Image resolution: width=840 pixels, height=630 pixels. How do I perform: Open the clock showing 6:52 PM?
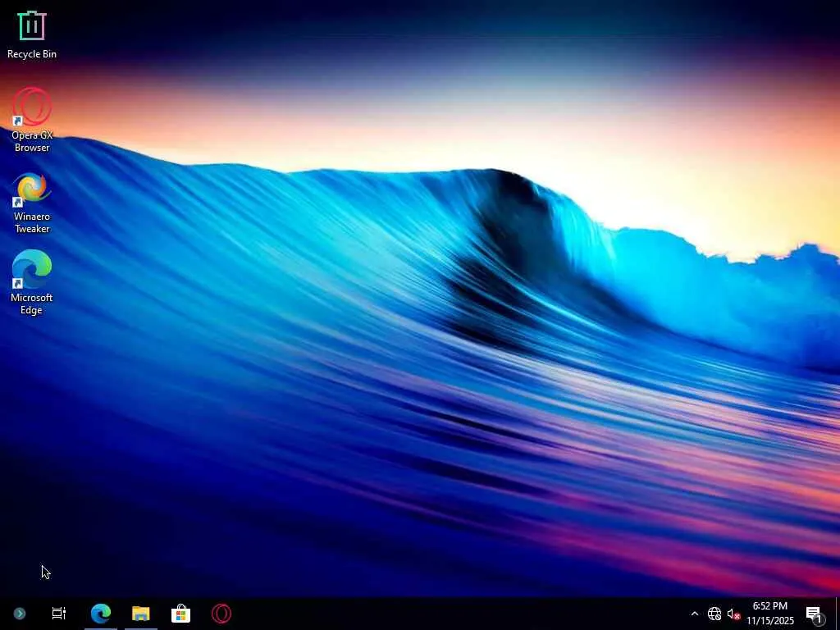(769, 614)
